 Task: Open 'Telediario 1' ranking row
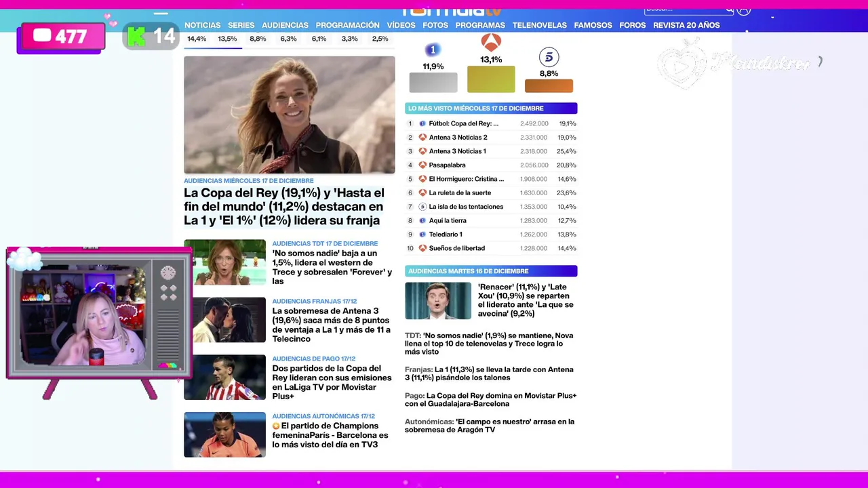click(491, 235)
